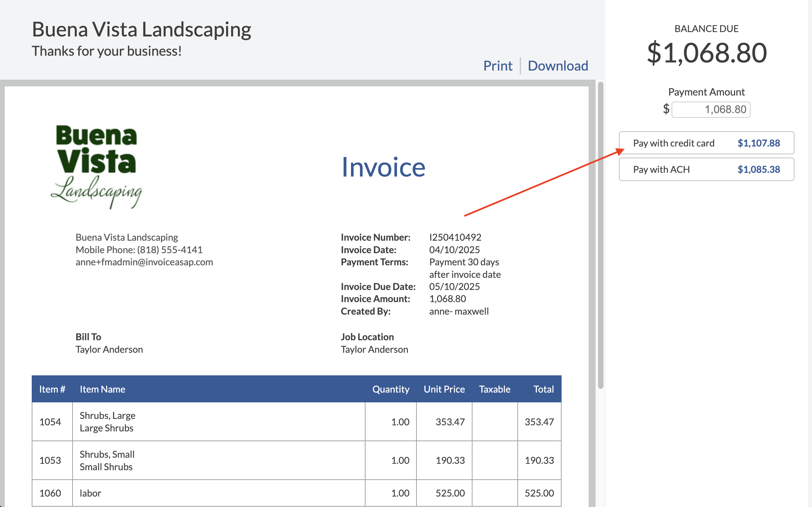Viewport: 812px width, 507px height.
Task: Click the invoice number I250410492
Action: [455, 237]
